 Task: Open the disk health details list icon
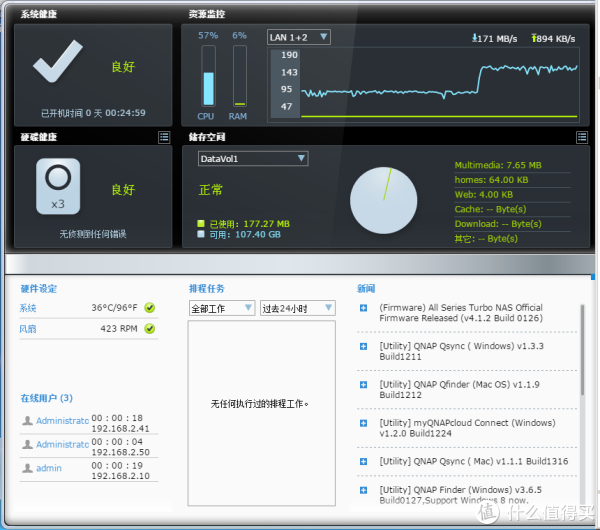164,137
